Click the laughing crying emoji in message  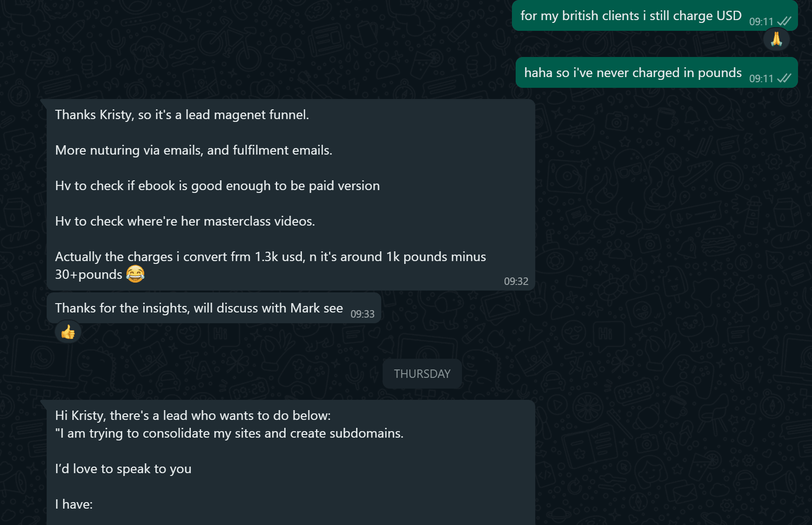pyautogui.click(x=135, y=274)
